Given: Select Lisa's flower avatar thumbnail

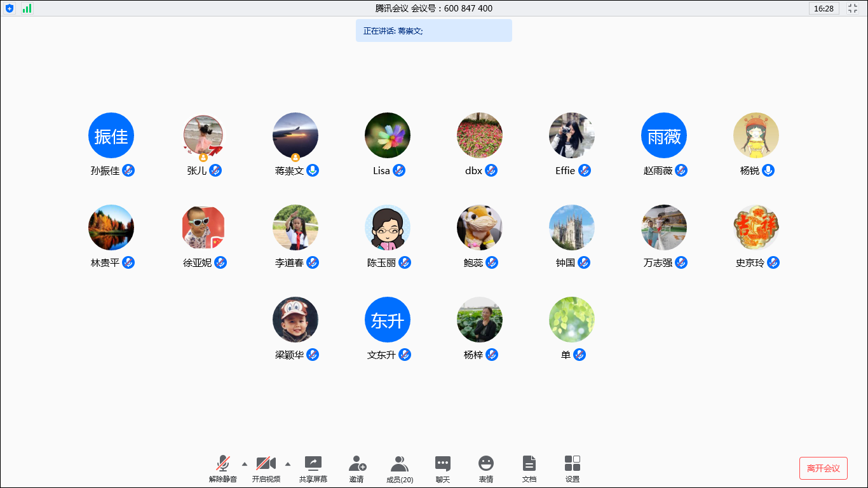Looking at the screenshot, I should coord(388,135).
